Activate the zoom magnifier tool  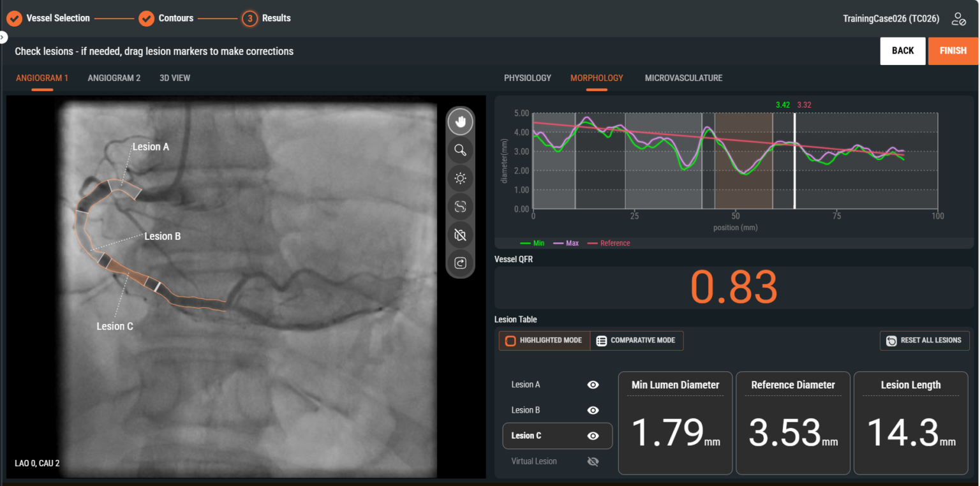coord(460,151)
